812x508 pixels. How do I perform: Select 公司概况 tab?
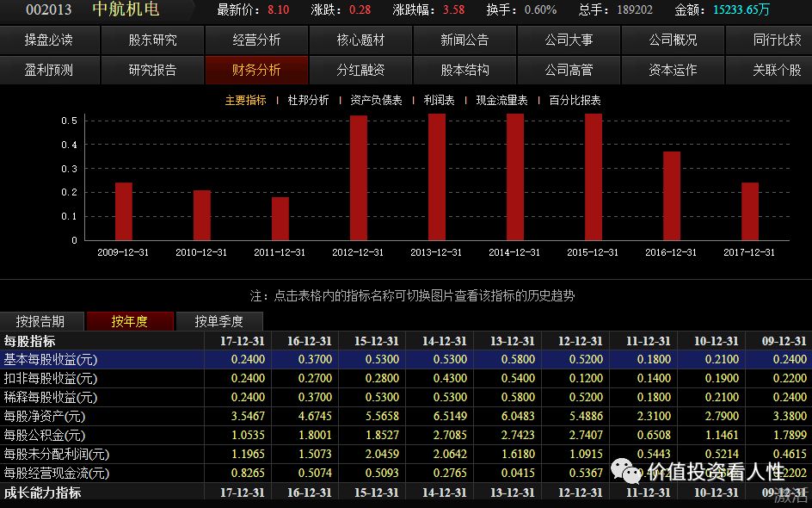click(674, 40)
